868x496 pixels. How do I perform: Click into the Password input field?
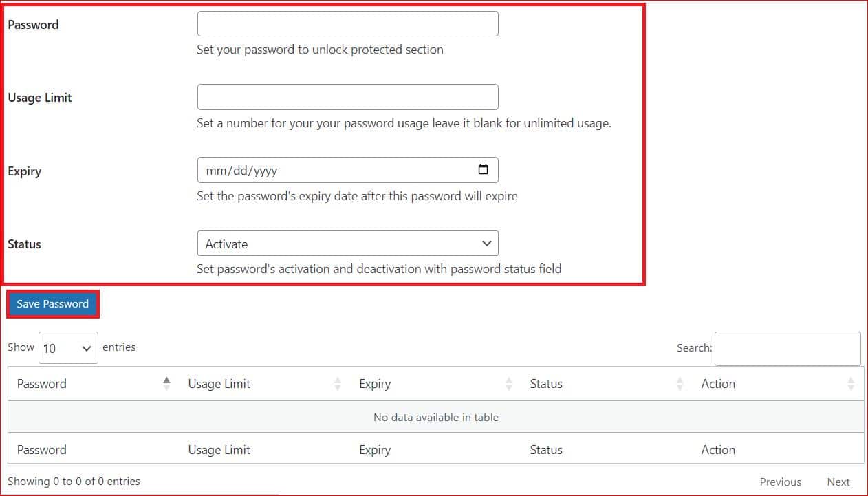347,23
